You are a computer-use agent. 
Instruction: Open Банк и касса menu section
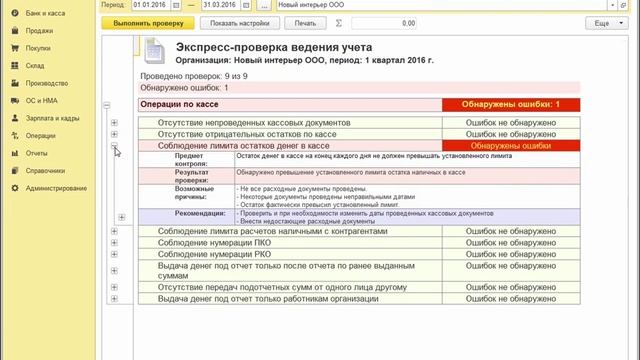click(x=45, y=13)
